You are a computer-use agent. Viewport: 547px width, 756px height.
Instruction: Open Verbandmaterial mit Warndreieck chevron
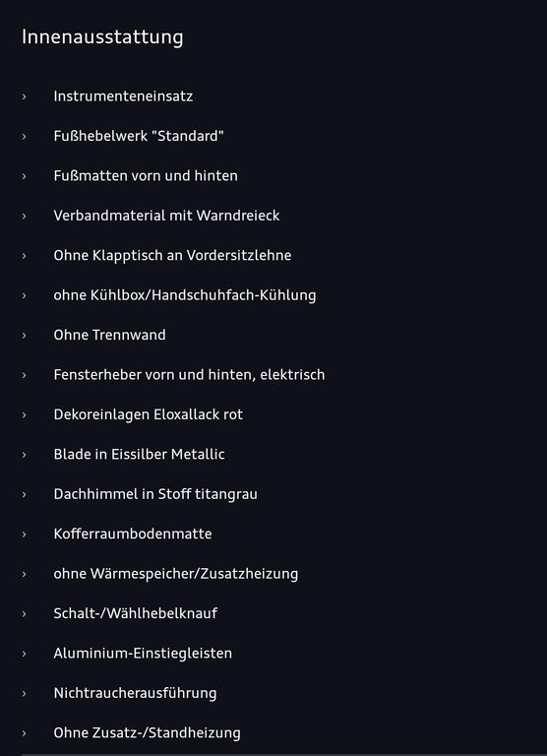coord(24,216)
